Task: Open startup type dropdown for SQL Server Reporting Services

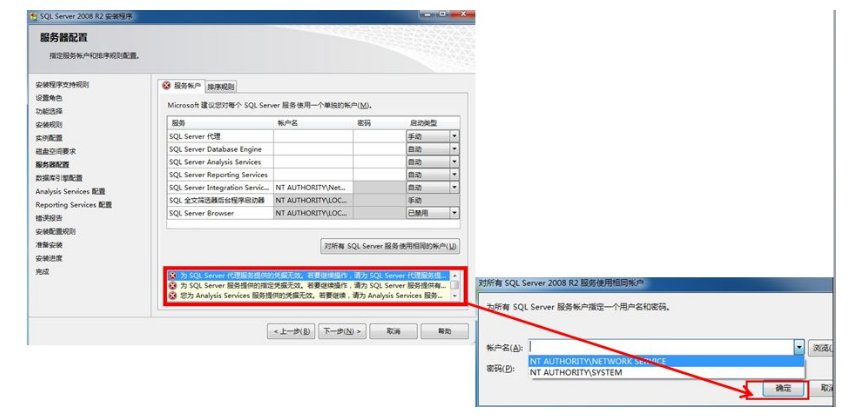Action: coord(454,175)
